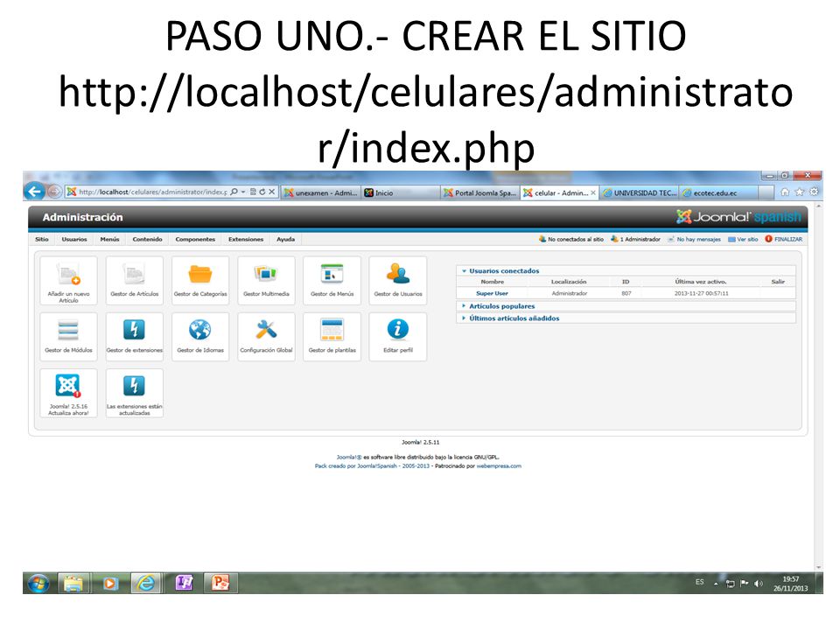The width and height of the screenshot is (840, 630).
Task: Open Sitio menu
Action: pyautogui.click(x=42, y=240)
